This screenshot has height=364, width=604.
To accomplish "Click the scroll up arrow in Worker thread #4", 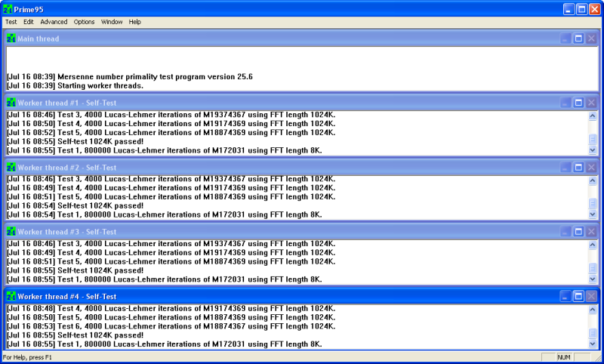I will point(593,310).
